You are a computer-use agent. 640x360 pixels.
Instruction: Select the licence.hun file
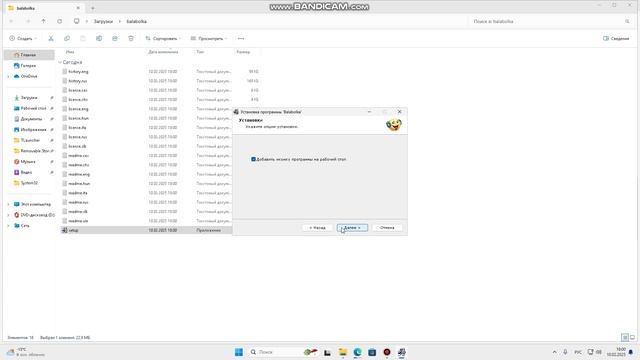click(78, 118)
